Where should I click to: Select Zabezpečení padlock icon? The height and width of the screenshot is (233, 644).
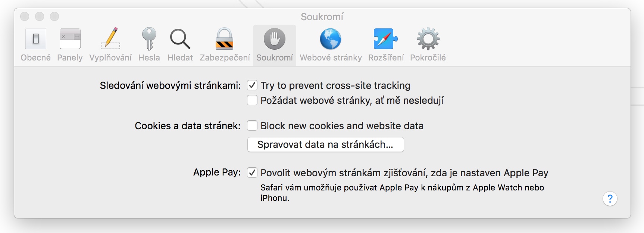click(225, 39)
